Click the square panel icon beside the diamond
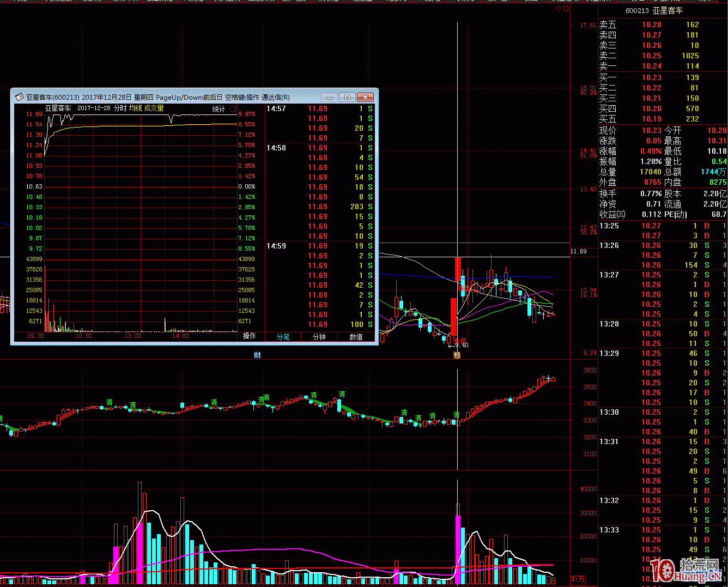Viewport: 728px width, 587px height. coord(566,9)
